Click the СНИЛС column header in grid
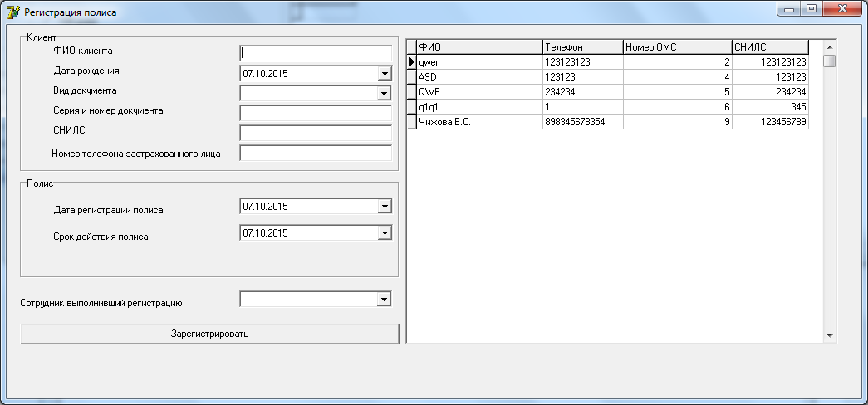 tap(770, 47)
